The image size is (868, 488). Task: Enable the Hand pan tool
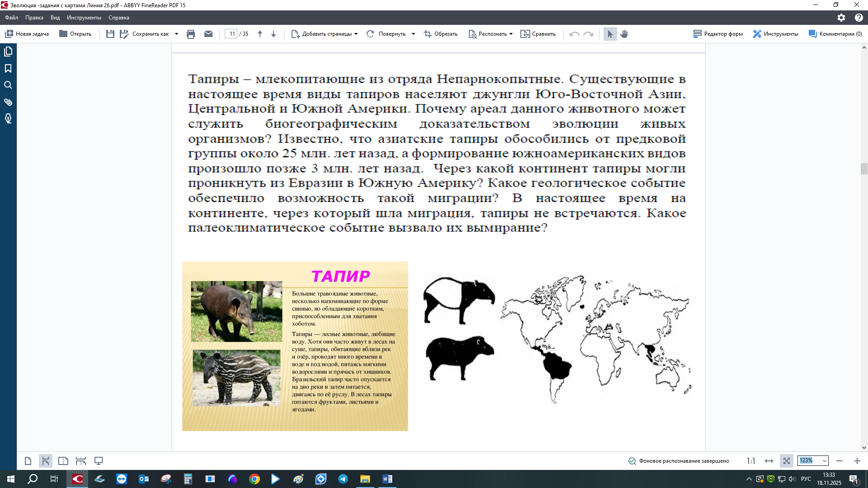click(x=624, y=34)
